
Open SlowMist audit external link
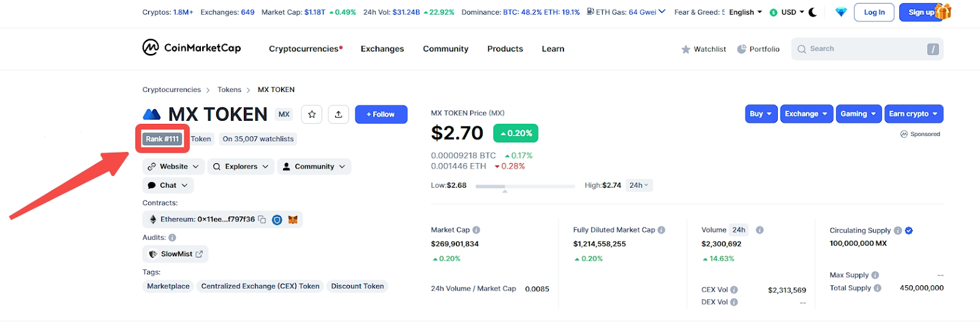199,254
